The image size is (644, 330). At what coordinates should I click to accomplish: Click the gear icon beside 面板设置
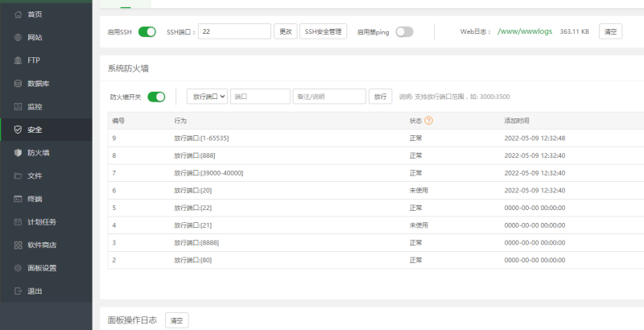click(x=18, y=268)
